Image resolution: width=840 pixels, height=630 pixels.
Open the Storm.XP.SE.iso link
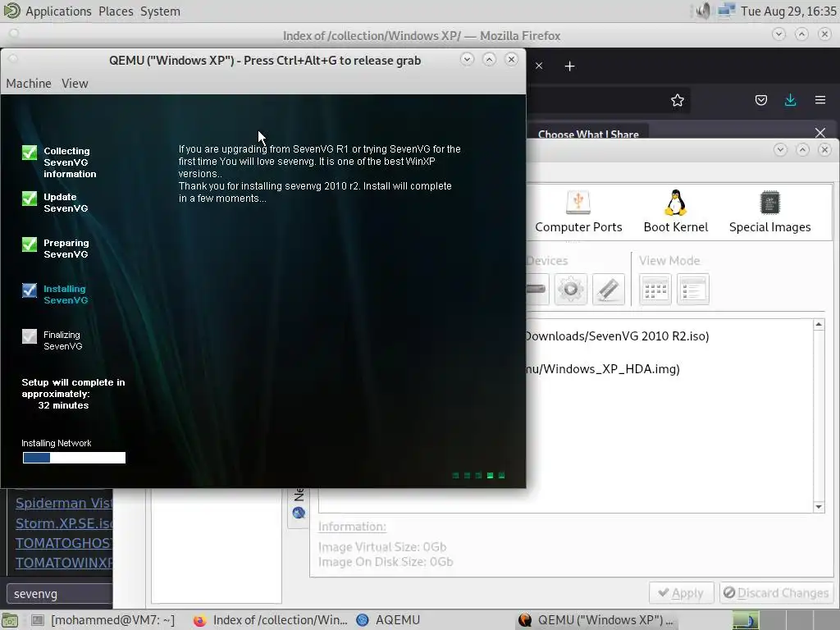(64, 523)
